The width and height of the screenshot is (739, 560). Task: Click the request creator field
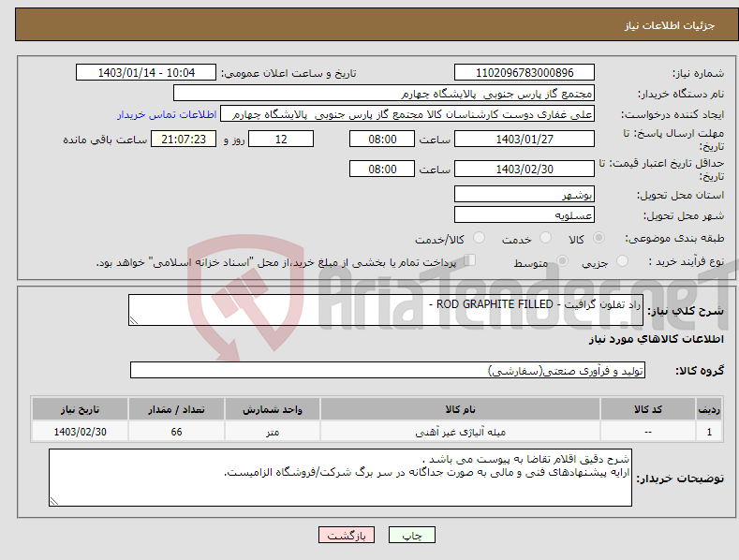pos(407,114)
